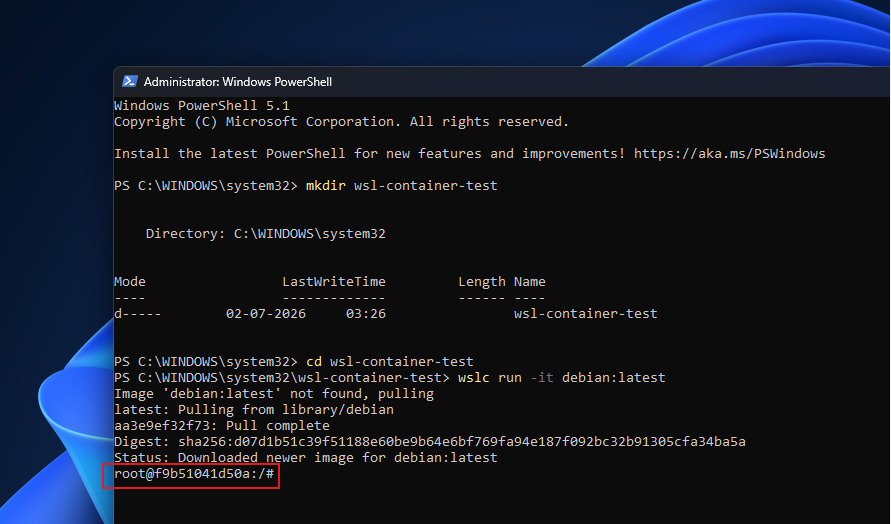Click the root@f9b51041d50a prompt
The height and width of the screenshot is (524, 891).
coord(194,473)
